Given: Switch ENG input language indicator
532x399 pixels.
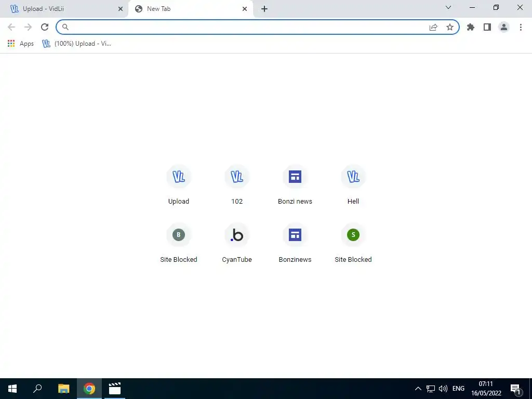Looking at the screenshot, I should pos(458,389).
